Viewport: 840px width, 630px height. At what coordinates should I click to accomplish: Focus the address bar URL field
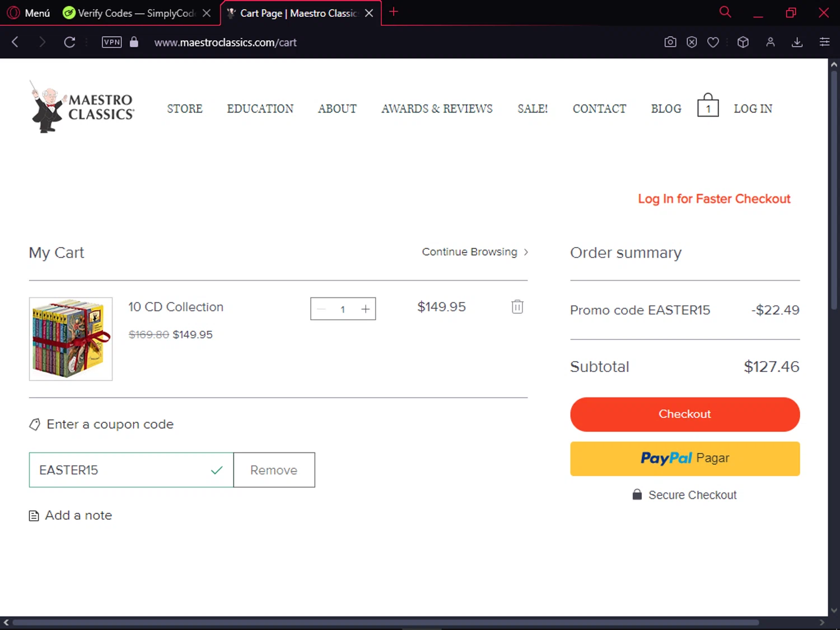click(x=225, y=43)
